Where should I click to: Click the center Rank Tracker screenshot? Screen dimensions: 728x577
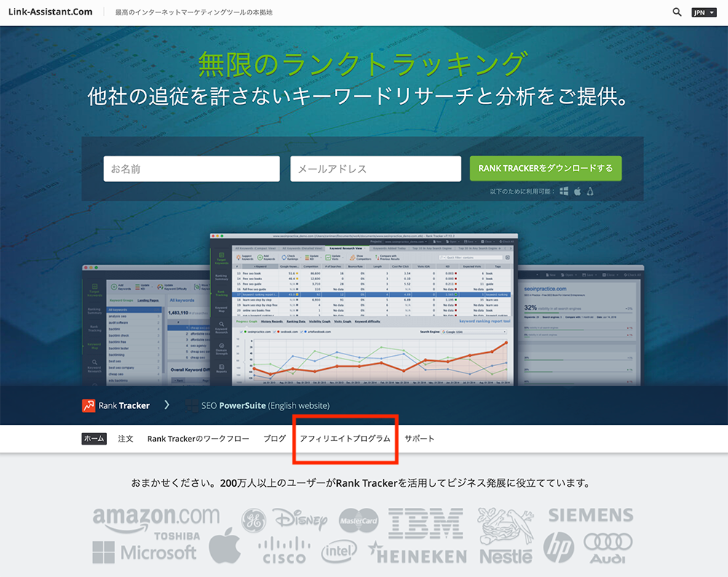pos(363,310)
